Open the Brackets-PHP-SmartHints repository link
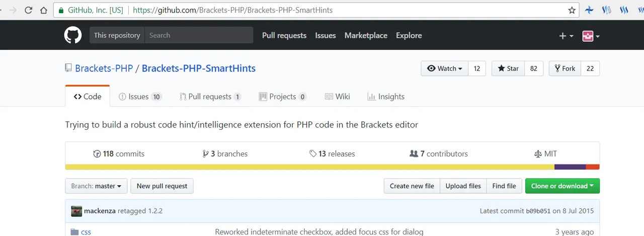This screenshot has height=236, width=644. point(199,68)
